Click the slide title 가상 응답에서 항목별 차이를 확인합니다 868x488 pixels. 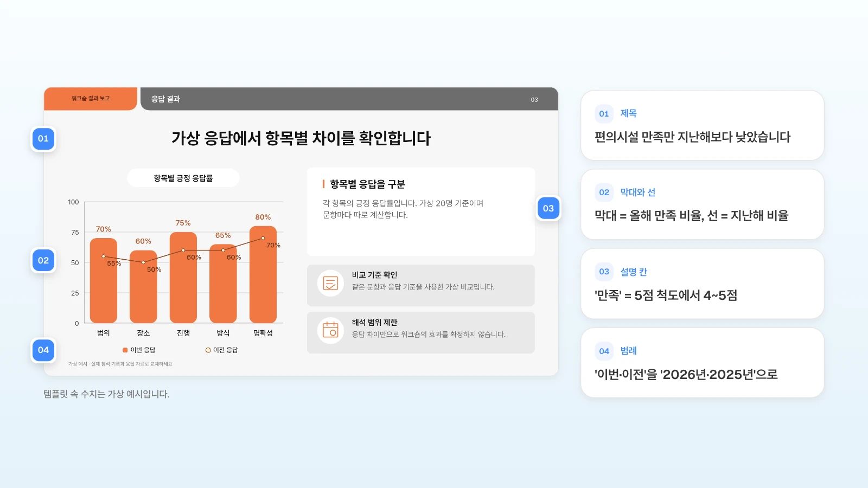tap(301, 138)
